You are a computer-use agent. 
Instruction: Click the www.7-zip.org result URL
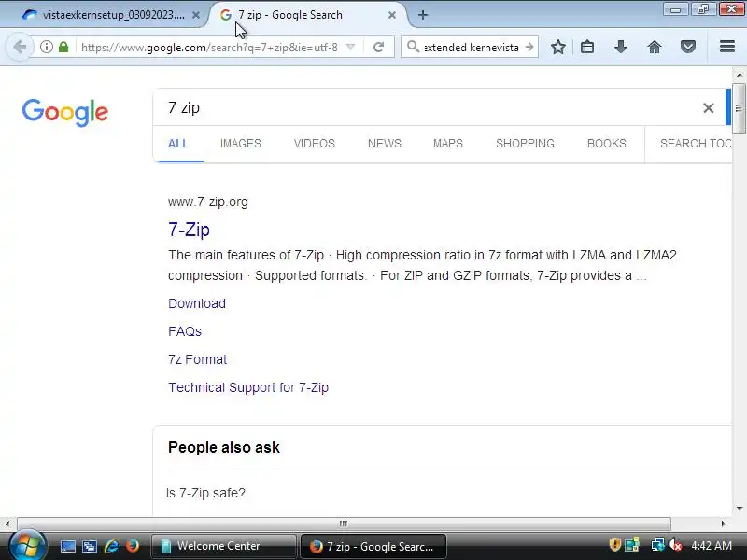[207, 202]
